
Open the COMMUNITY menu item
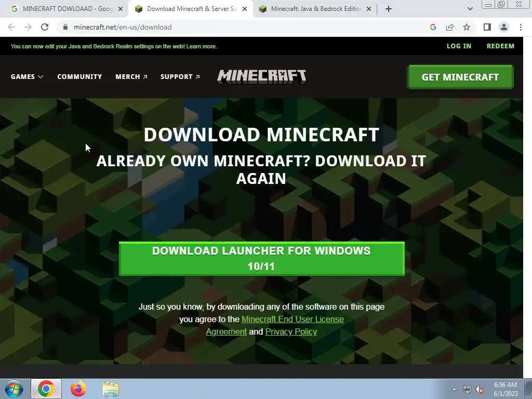79,77
